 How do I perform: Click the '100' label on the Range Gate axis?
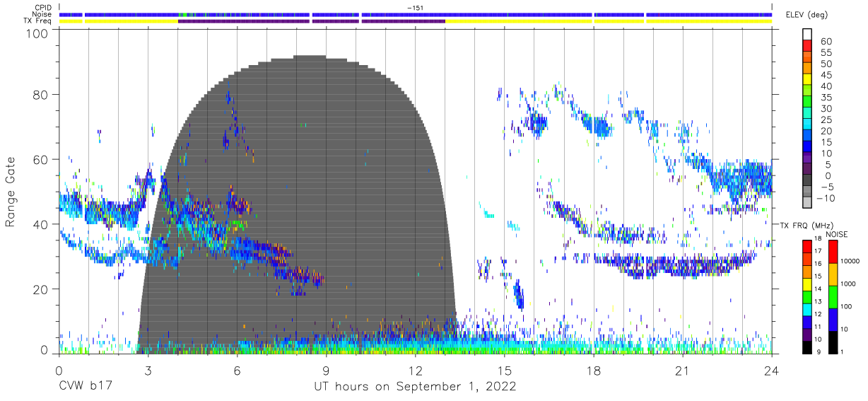click(x=38, y=34)
